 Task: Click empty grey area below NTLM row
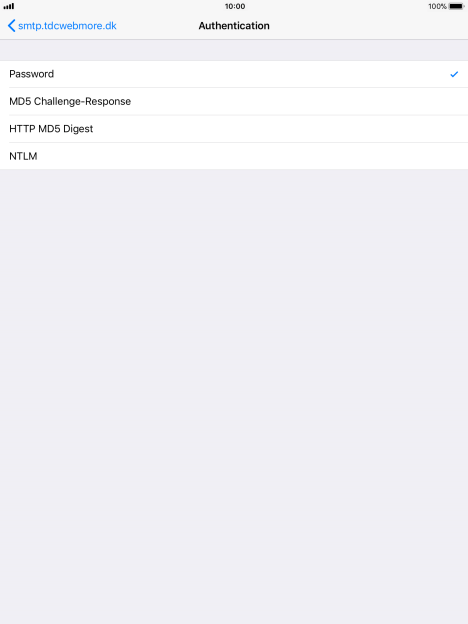(x=234, y=396)
